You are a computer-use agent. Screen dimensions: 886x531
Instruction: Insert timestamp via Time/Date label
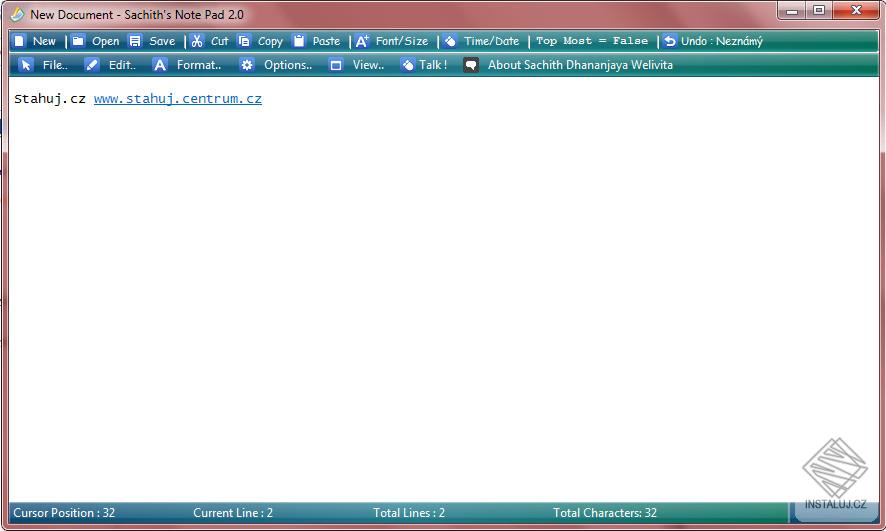(x=492, y=41)
